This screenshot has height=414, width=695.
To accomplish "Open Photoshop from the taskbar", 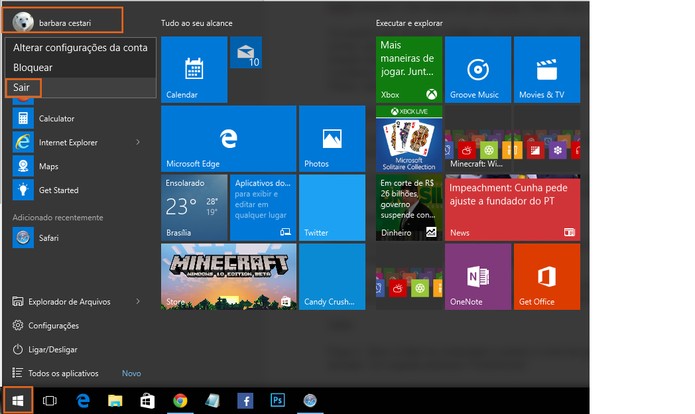I will pyautogui.click(x=277, y=401).
